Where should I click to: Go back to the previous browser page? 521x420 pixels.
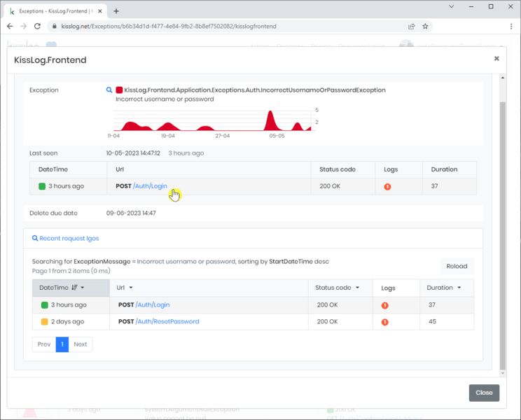click(10, 26)
